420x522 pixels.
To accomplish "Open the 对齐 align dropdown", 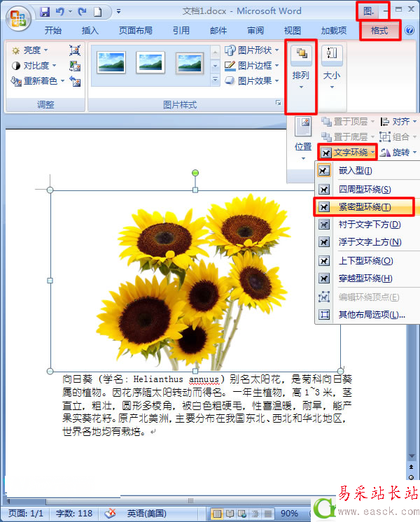I will coord(399,122).
